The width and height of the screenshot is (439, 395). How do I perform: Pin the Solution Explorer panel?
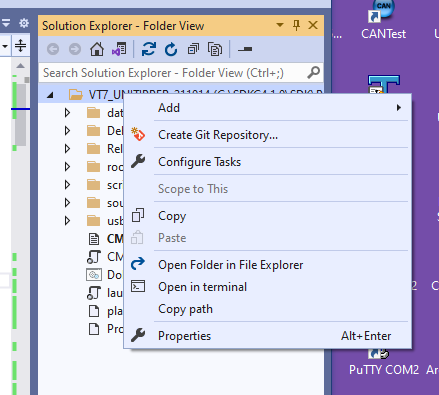pos(296,25)
